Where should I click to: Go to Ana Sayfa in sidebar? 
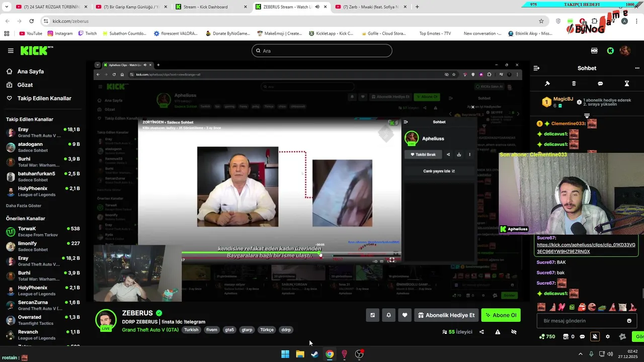pos(30,71)
